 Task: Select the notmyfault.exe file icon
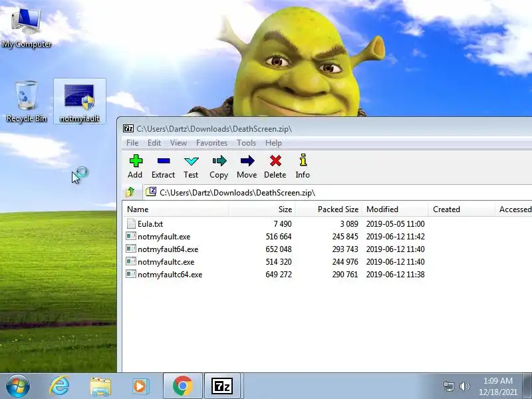point(131,236)
